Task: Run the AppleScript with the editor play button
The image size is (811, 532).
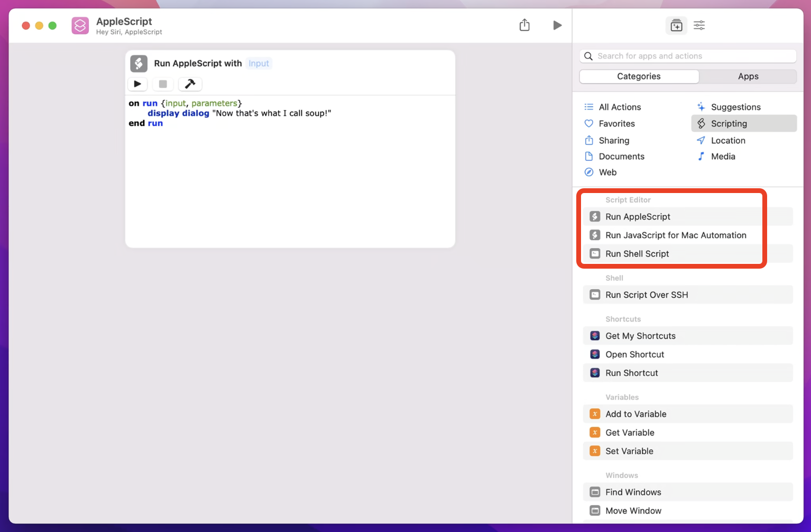Action: click(x=137, y=84)
